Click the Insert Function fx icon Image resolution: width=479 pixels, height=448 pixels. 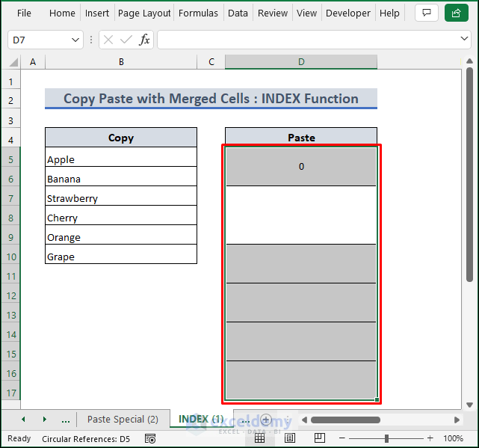tap(144, 40)
